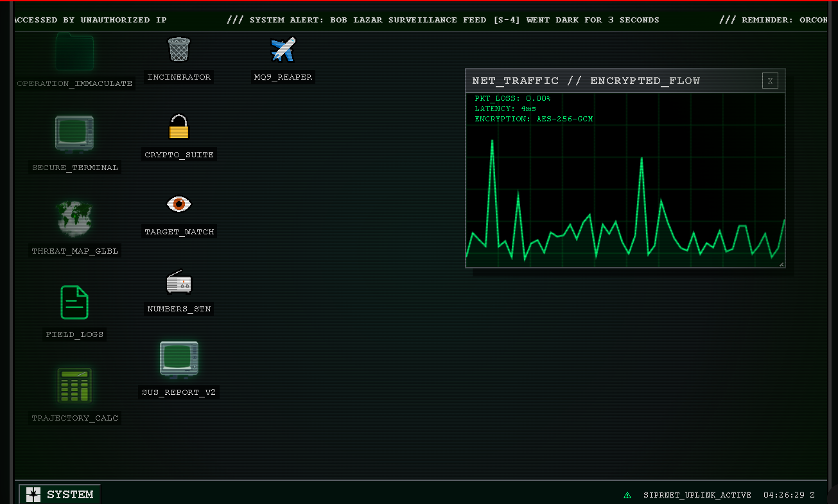Select the ENCRYPTION: AES-256-GCM readout

pos(534,119)
